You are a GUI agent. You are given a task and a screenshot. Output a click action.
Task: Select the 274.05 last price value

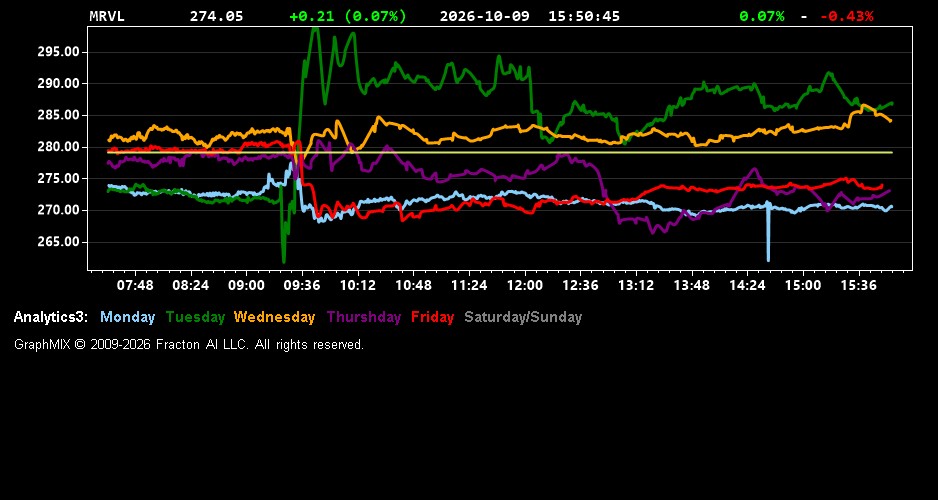[x=217, y=16]
